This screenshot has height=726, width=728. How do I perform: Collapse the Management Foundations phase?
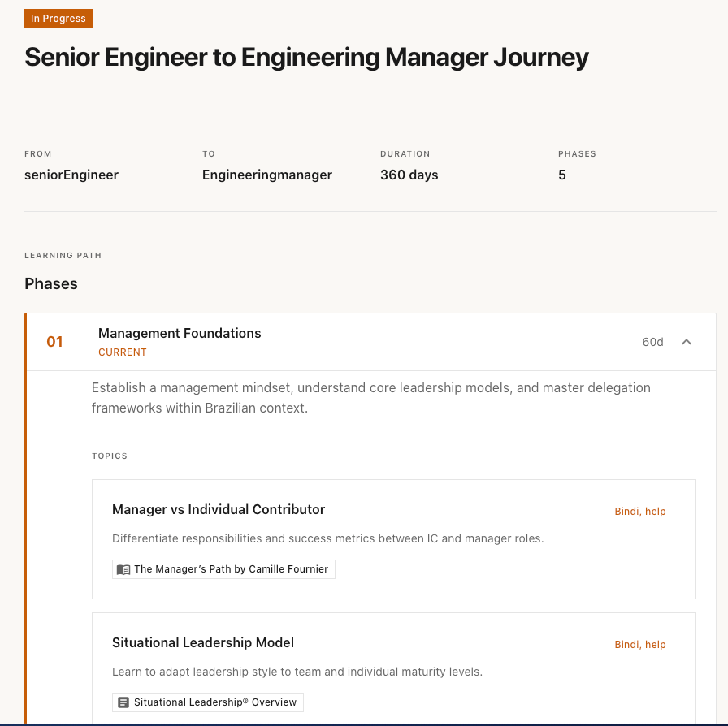tap(687, 342)
